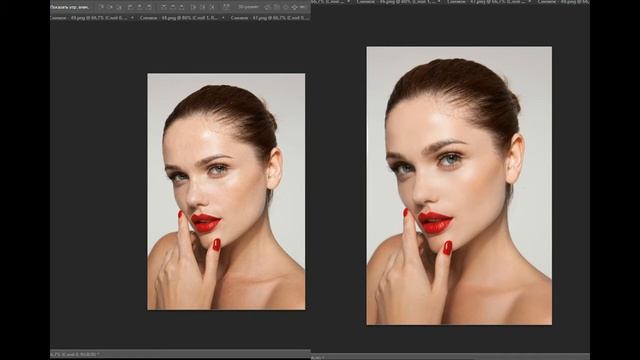This screenshot has width=640, height=360.
Task: Click Auto-Align Layers icon
Action: (x=226, y=7)
